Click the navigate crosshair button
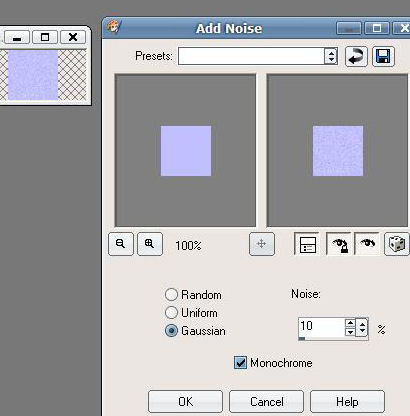The width and height of the screenshot is (410, 416). click(262, 244)
